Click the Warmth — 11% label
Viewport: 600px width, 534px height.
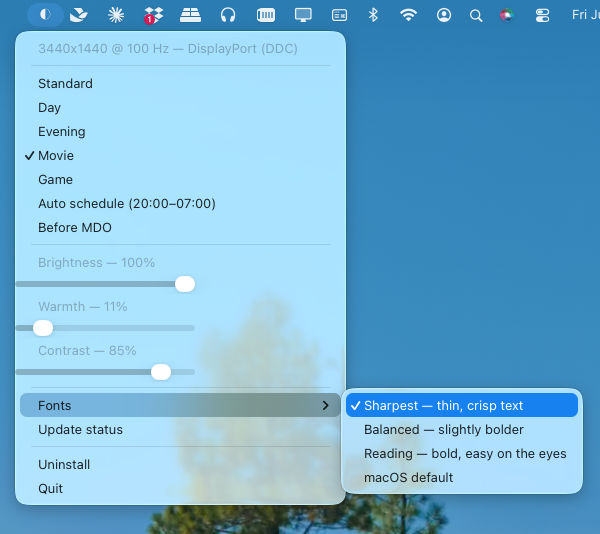coord(83,306)
